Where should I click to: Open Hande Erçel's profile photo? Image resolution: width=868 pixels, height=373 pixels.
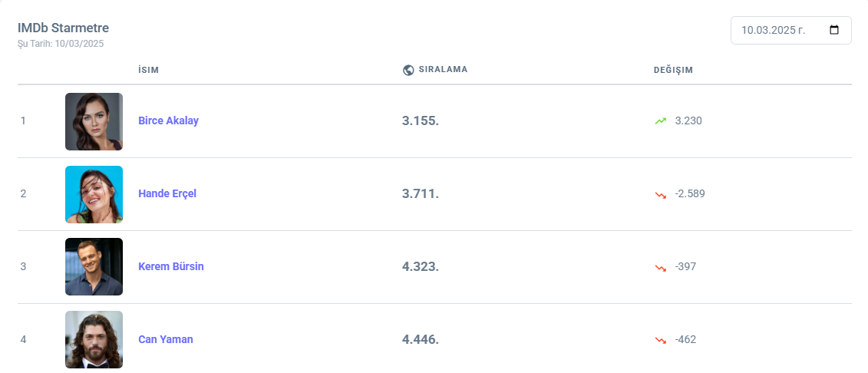[94, 194]
